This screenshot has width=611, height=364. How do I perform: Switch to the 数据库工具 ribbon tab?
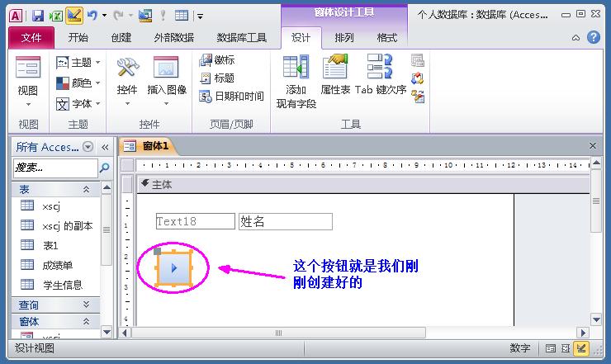point(242,37)
